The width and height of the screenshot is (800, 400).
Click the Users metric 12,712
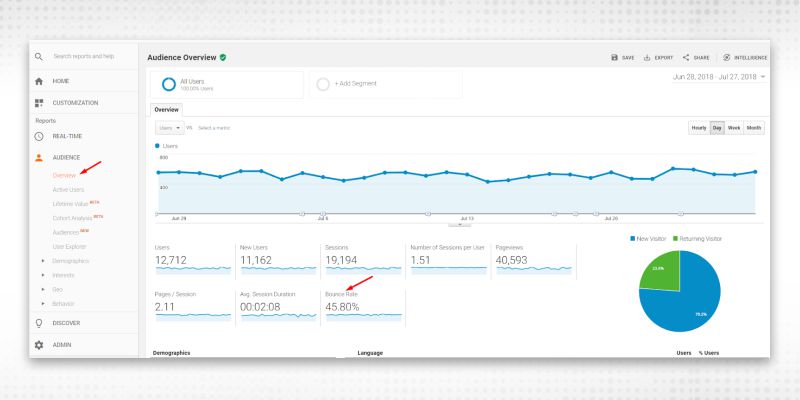click(x=171, y=260)
